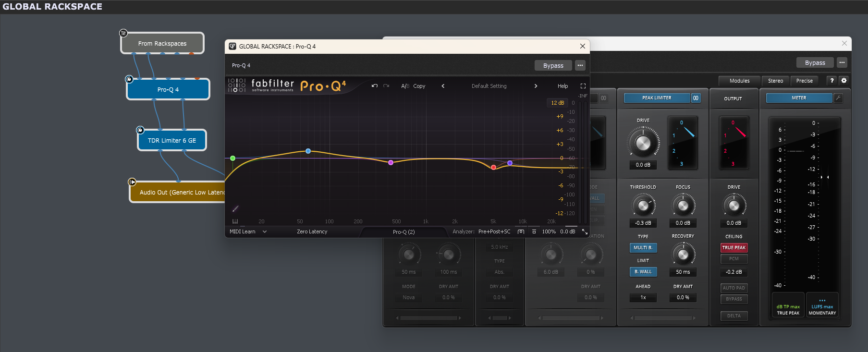Enter Pro-Q 4 full screen mode

coord(583,86)
